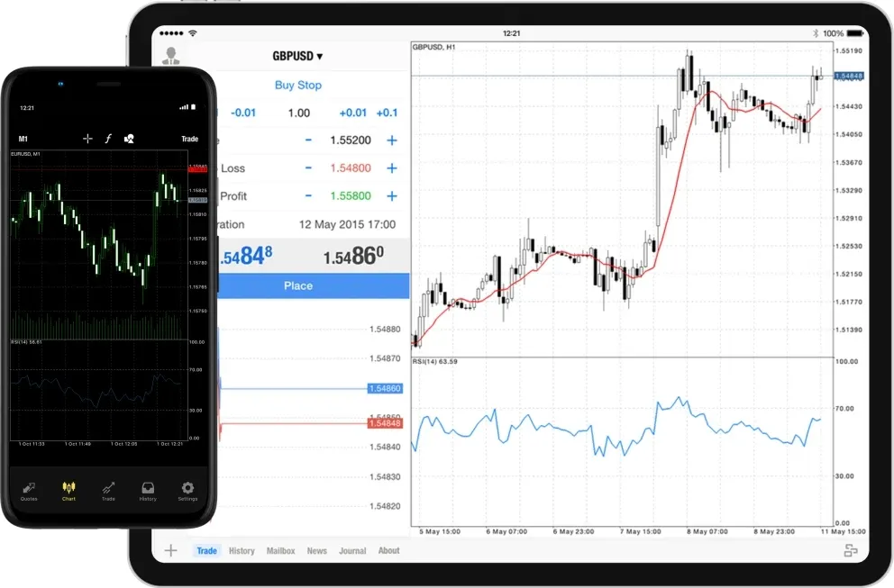Open the GBPUSD symbol dropdown

click(x=297, y=56)
